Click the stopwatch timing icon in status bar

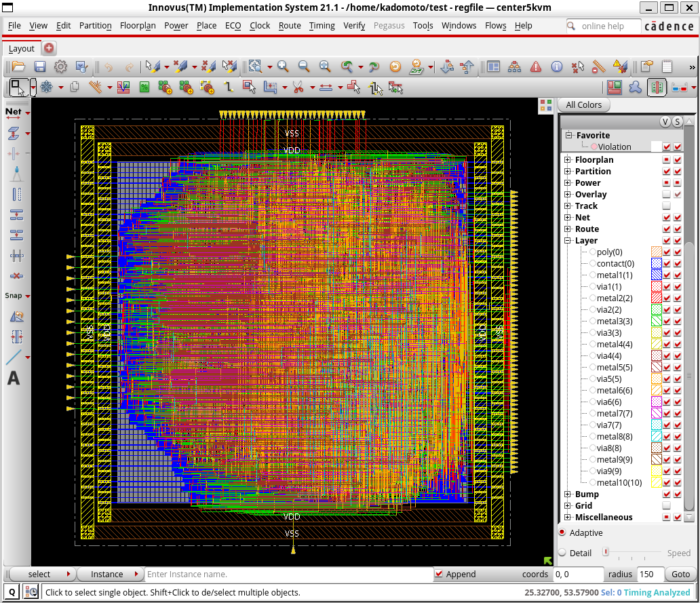pyautogui.click(x=31, y=592)
